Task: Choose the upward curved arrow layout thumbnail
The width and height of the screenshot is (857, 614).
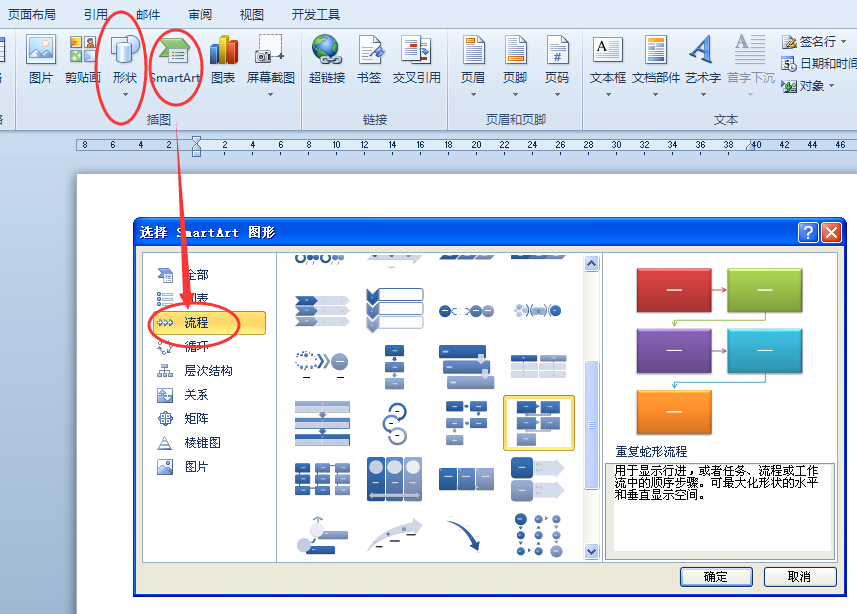Action: [x=394, y=535]
